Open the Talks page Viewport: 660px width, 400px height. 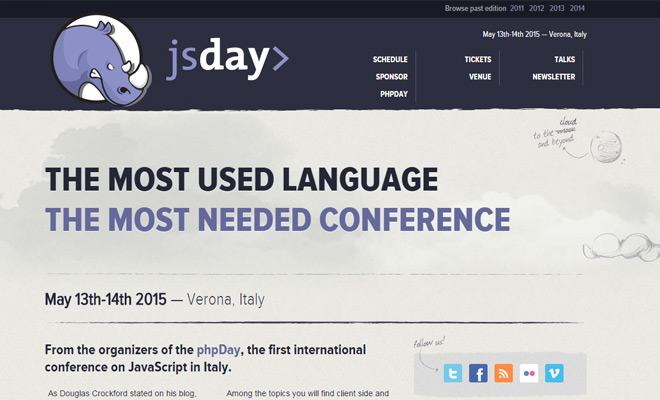[564, 59]
